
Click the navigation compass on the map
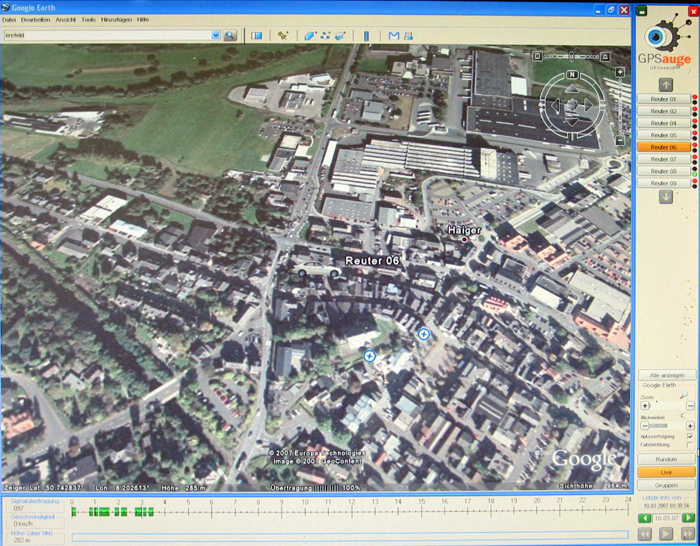click(571, 103)
